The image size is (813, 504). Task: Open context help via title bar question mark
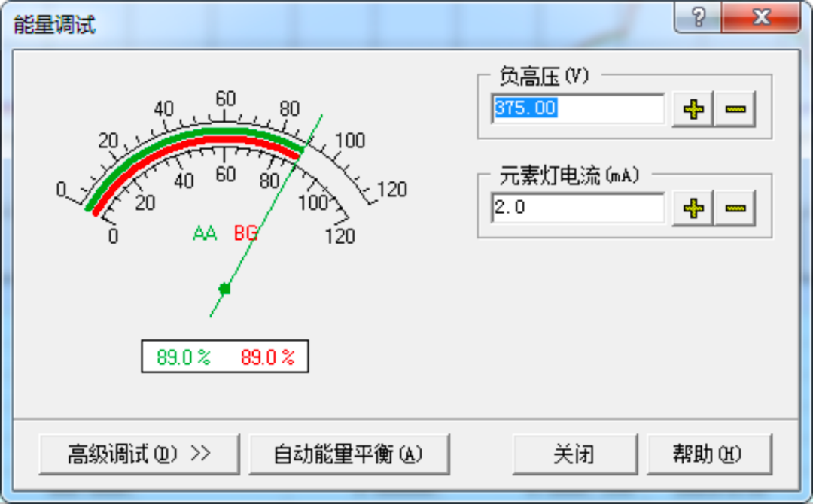click(x=696, y=17)
